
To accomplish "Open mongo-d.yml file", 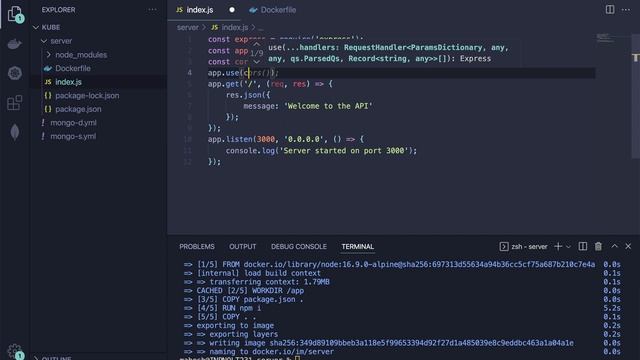I will [x=73, y=122].
